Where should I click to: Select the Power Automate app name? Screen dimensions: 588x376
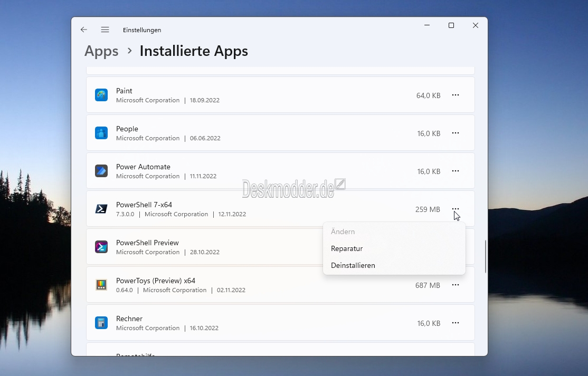pyautogui.click(x=143, y=167)
